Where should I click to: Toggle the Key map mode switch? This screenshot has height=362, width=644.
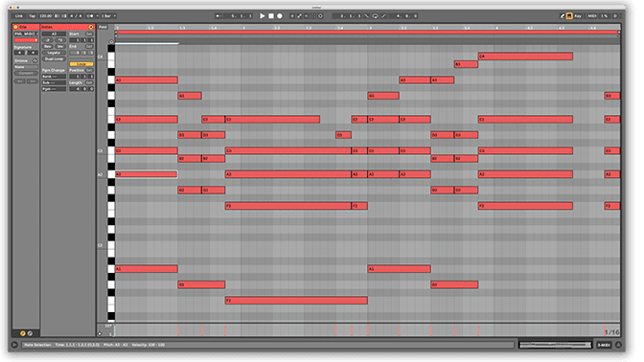578,16
